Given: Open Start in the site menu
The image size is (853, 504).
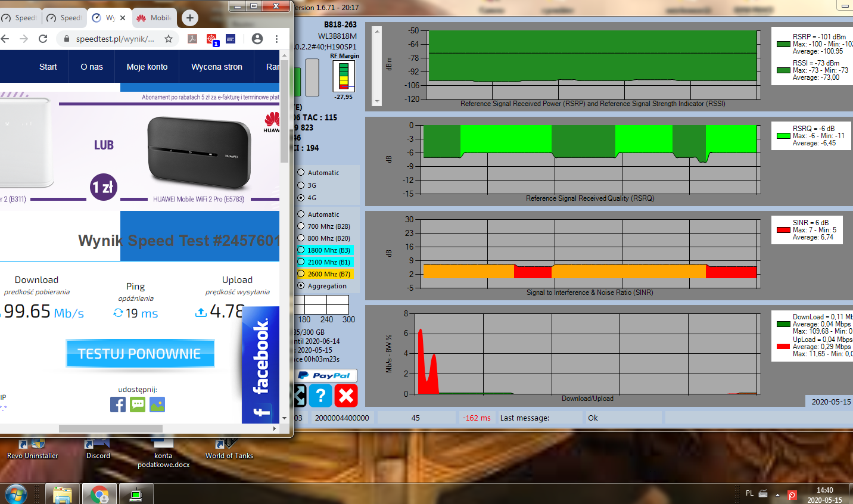Looking at the screenshot, I should click(48, 67).
